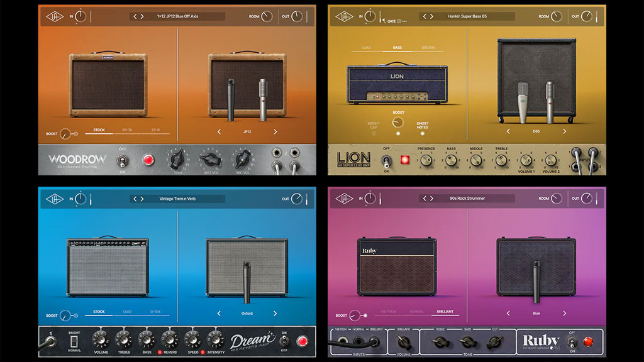This screenshot has height=362, width=644.
Task: Open the 90s Rock Strummer preset name
Action: [x=467, y=198]
